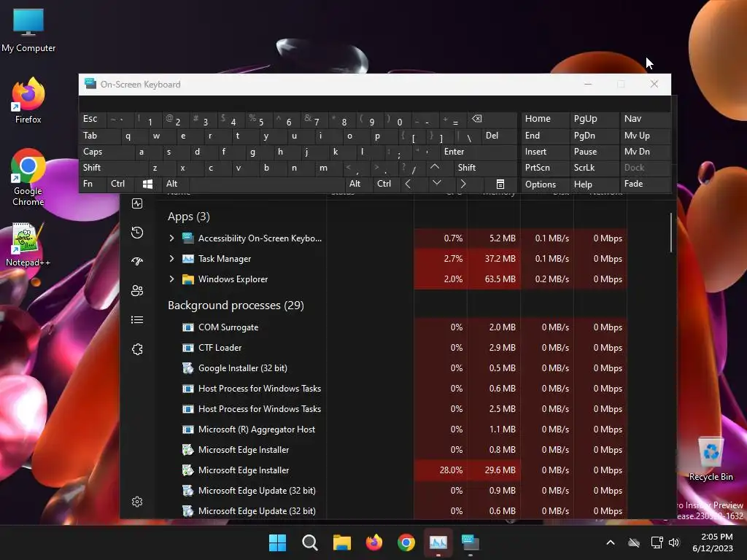The image size is (747, 560).
Task: Expand Accessibility On-Screen Keyboard process row
Action: point(171,238)
